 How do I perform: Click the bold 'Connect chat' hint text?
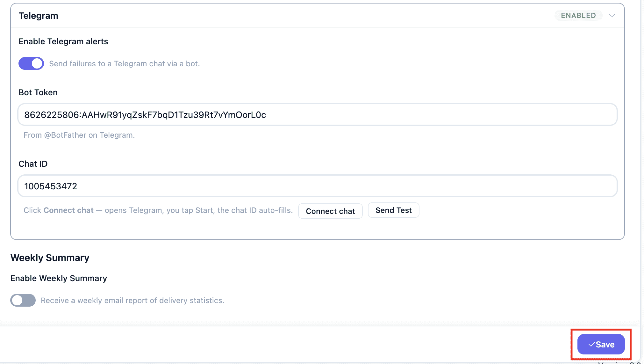pos(68,210)
